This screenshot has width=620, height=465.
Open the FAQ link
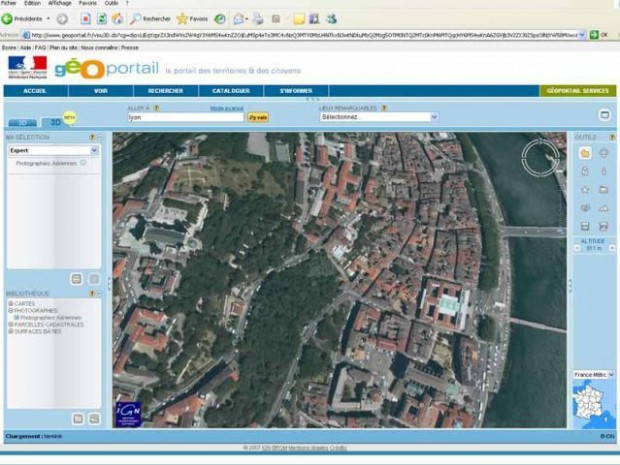coord(40,47)
